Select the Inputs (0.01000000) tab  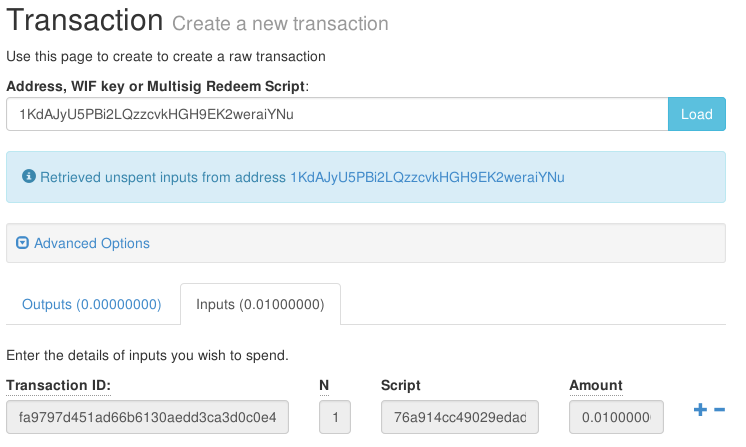pyautogui.click(x=260, y=304)
